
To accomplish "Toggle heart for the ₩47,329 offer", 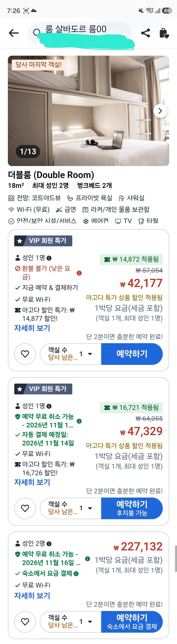I will (x=25, y=508).
